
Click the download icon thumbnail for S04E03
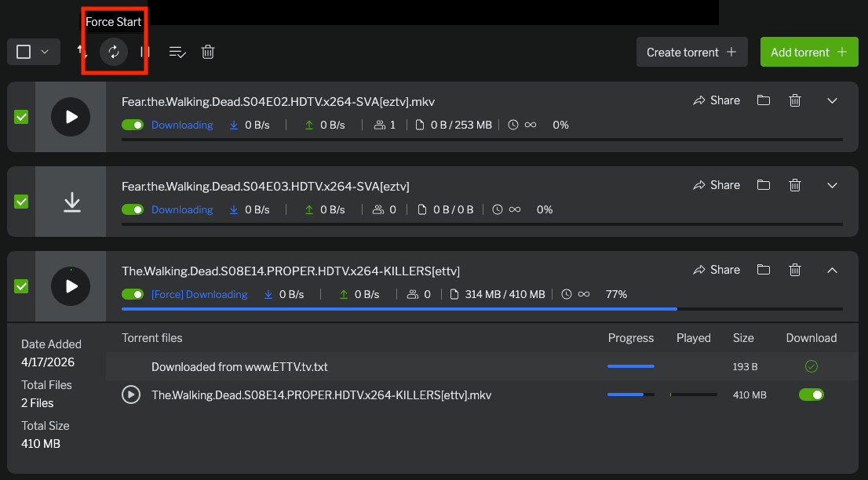71,202
